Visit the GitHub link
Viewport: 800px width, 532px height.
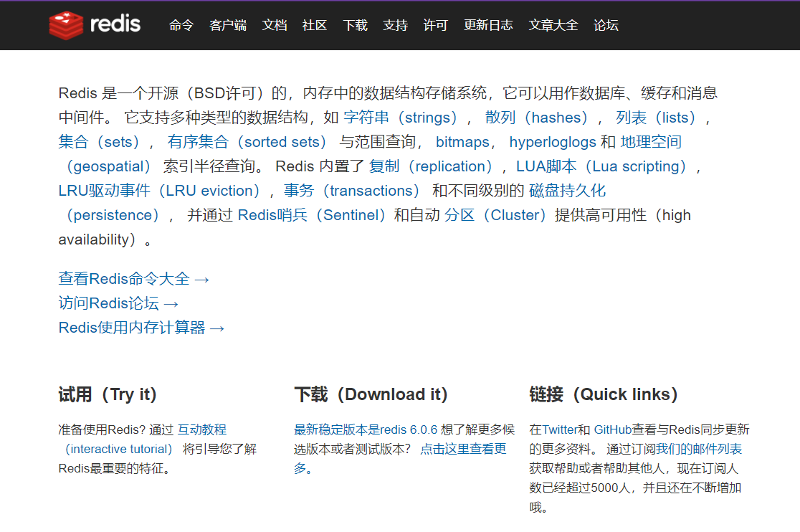point(613,430)
